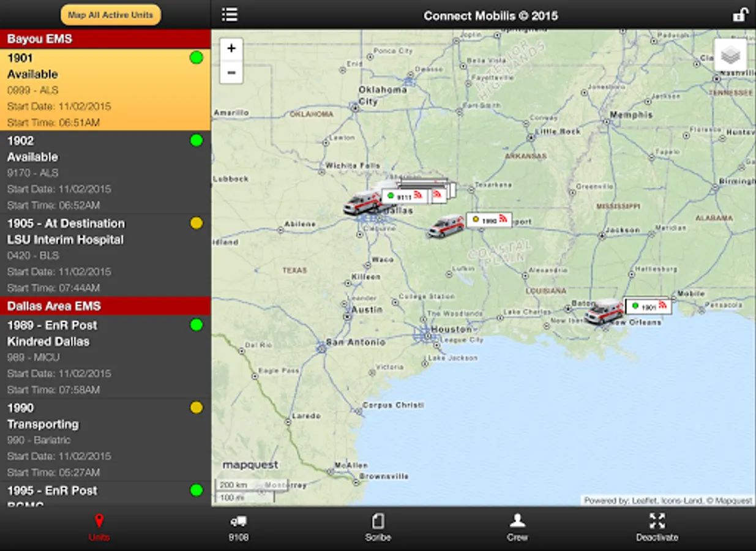
Task: Click the Dallas Area EMS group header
Action: click(x=105, y=306)
